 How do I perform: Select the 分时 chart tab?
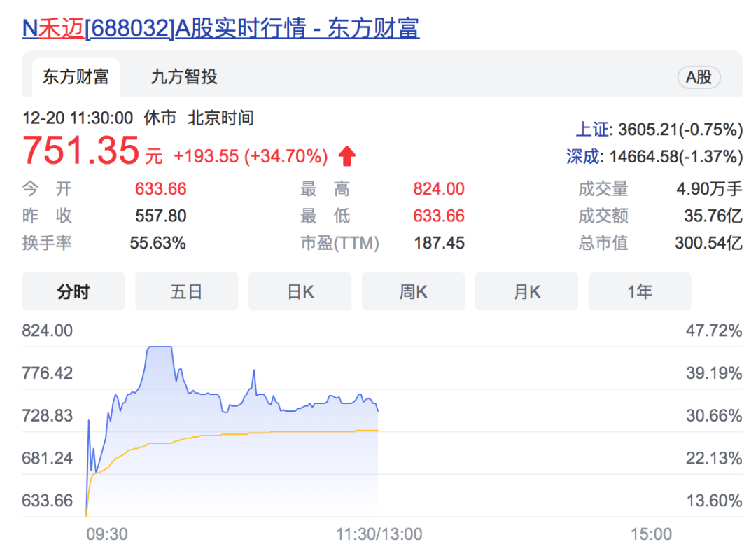pos(73,291)
